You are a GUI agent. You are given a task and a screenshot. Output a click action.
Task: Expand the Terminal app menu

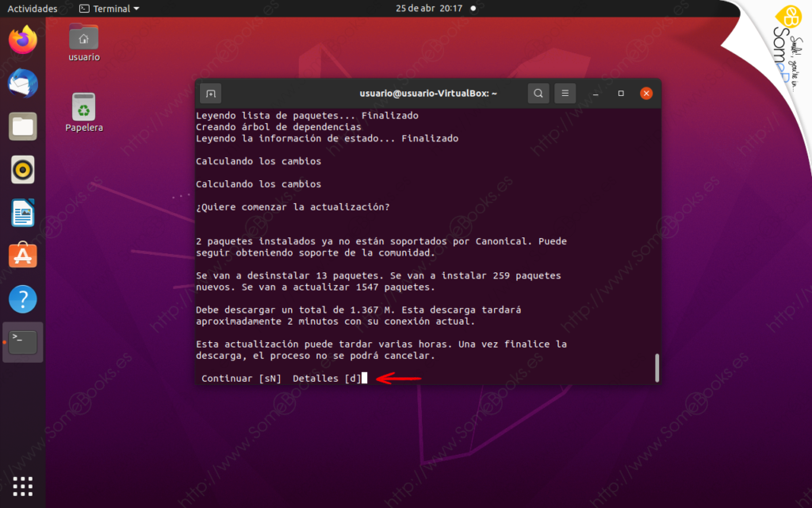click(109, 9)
